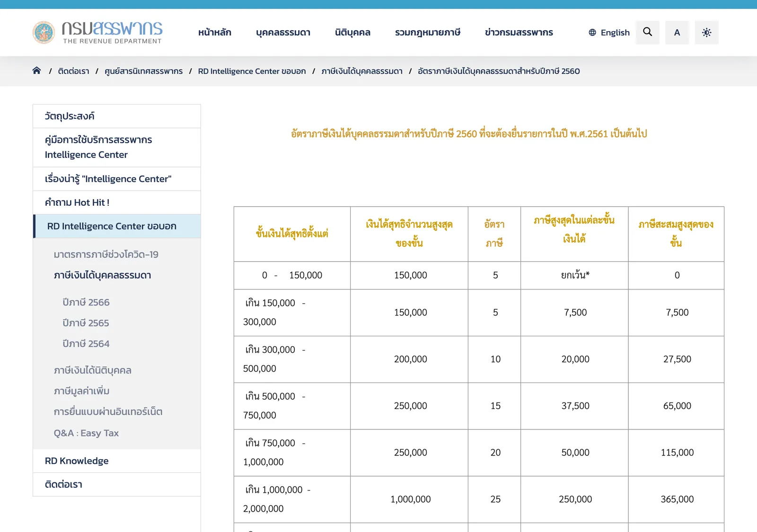Click RD Intelligence Center ขอบอก breadcrumb
This screenshot has height=532, width=757.
[252, 71]
